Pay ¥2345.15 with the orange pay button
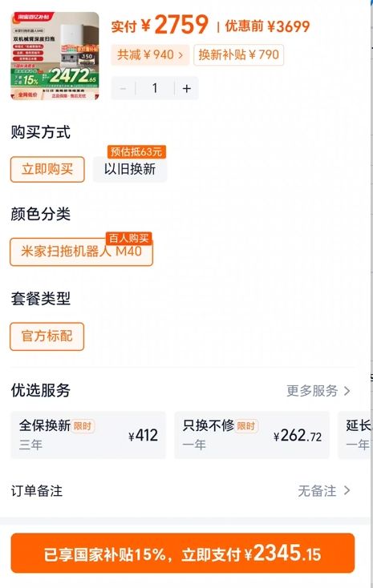373x588 pixels. click(x=183, y=553)
